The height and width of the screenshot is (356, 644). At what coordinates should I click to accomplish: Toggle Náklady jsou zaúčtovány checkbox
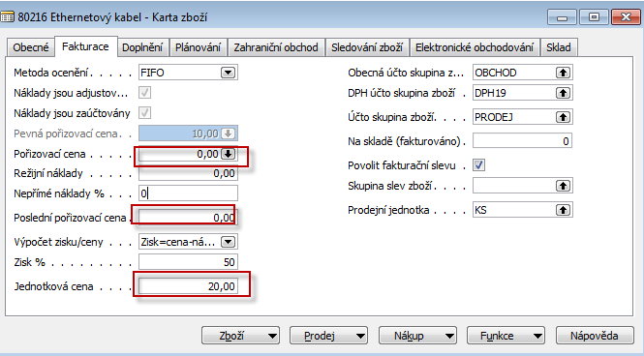(x=144, y=113)
